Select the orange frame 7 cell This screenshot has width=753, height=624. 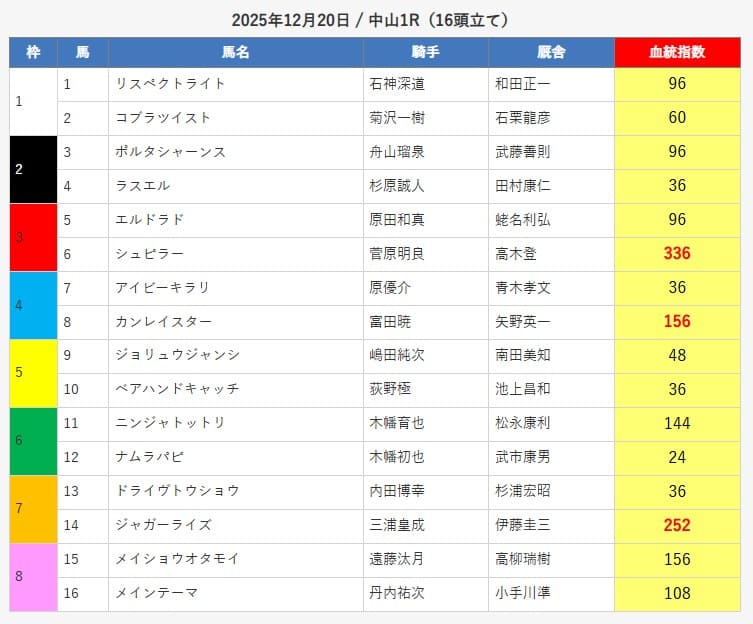33,509
